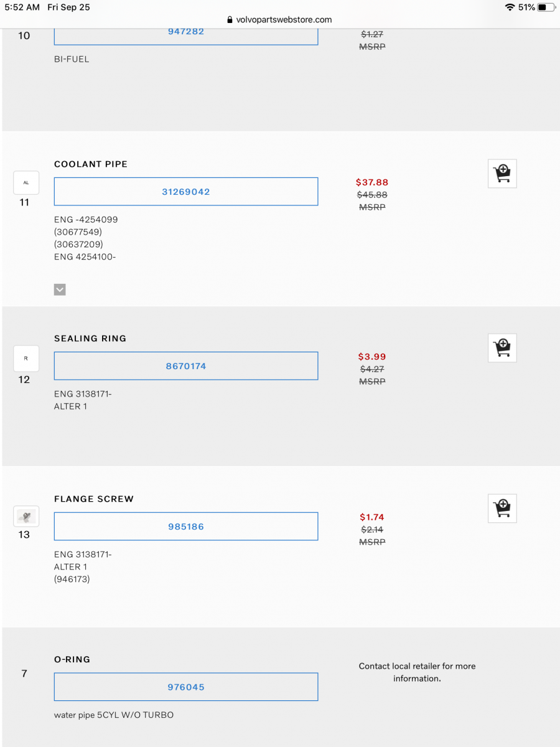Open part number 31269042 for Coolant Pipe
Image resolution: width=560 pixels, height=747 pixels.
(186, 191)
